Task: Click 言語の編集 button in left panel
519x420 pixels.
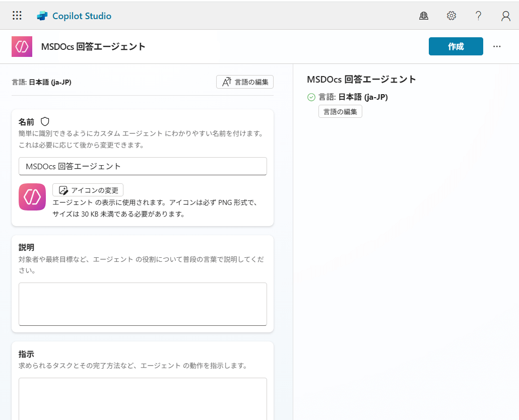Action: pyautogui.click(x=245, y=82)
